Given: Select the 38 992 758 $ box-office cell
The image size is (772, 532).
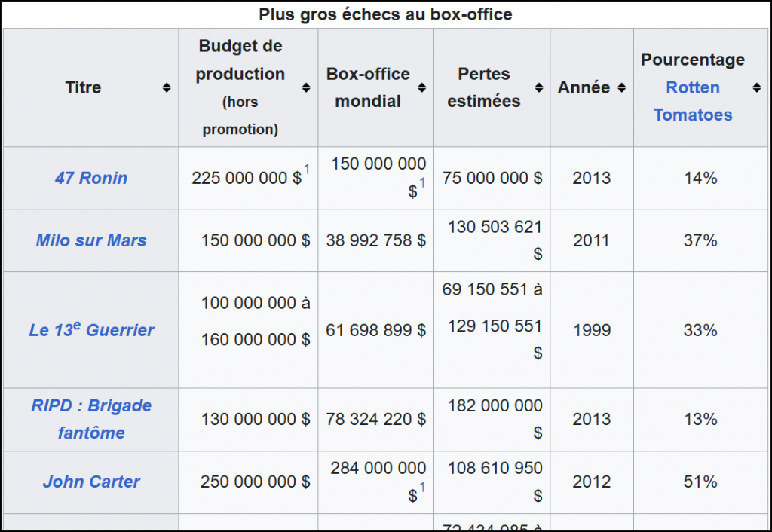Looking at the screenshot, I should [x=375, y=240].
